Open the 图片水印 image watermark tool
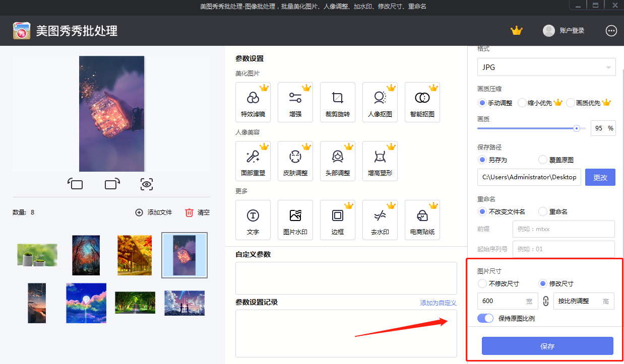The image size is (624, 364). (x=295, y=220)
